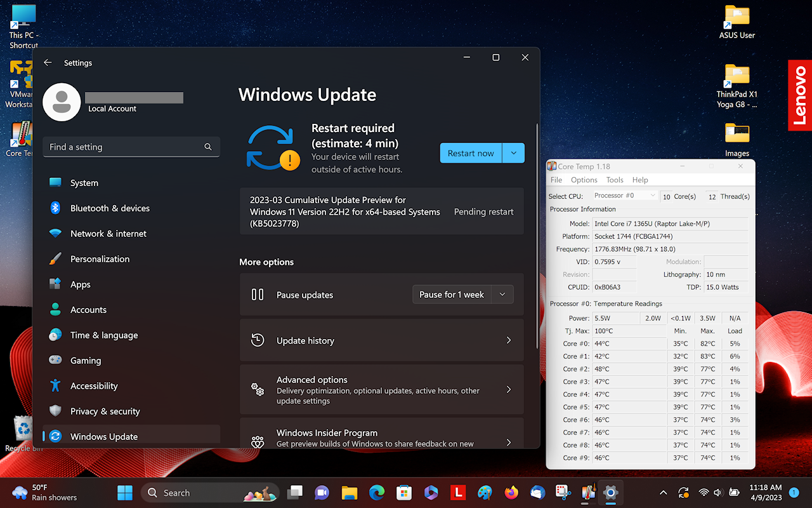Open the Images folder on desktop

coord(737,140)
